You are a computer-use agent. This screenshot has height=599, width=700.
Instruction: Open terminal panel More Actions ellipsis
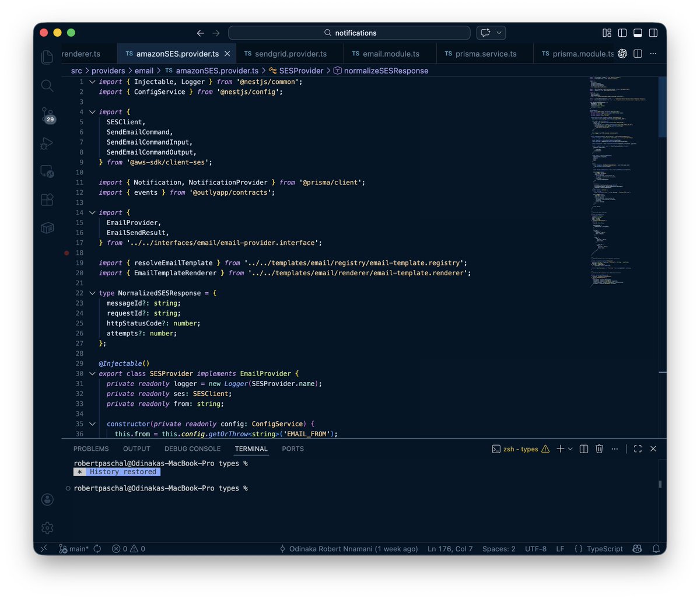click(x=615, y=449)
